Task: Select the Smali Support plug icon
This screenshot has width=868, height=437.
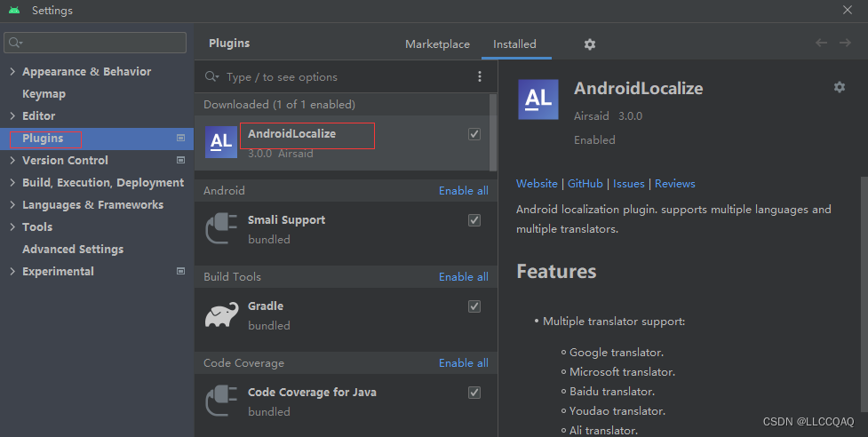Action: click(221, 228)
